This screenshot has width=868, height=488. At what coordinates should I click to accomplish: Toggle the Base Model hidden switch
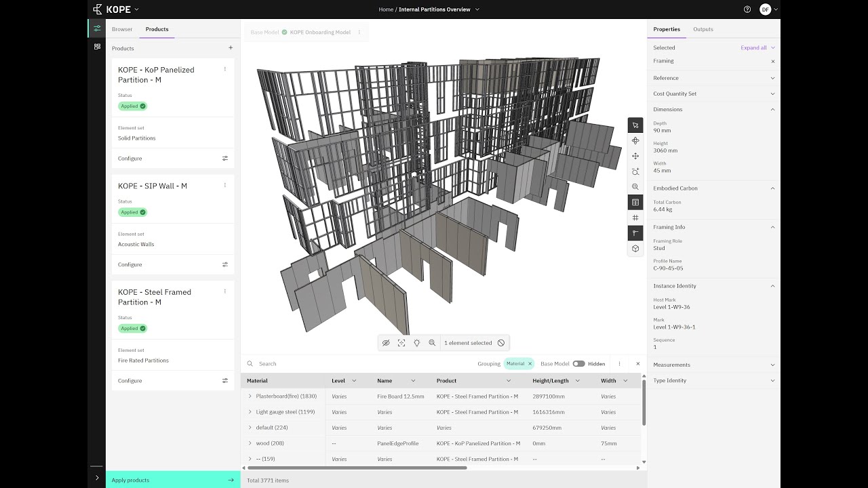pos(578,364)
